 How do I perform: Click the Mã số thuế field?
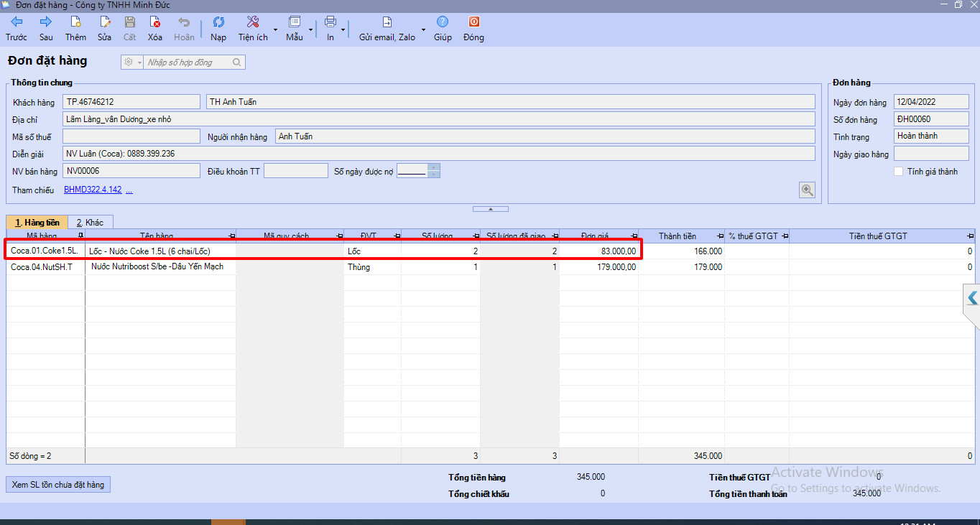131,136
